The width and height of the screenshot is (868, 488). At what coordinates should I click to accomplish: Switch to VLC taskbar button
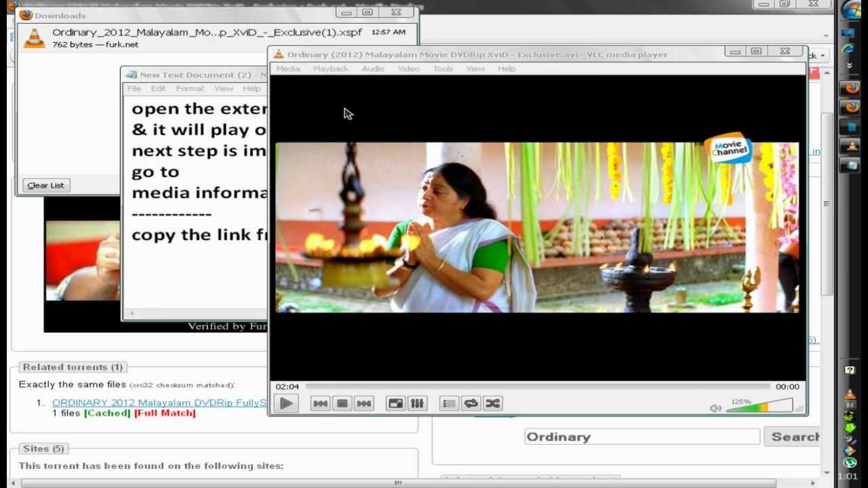coord(850,145)
